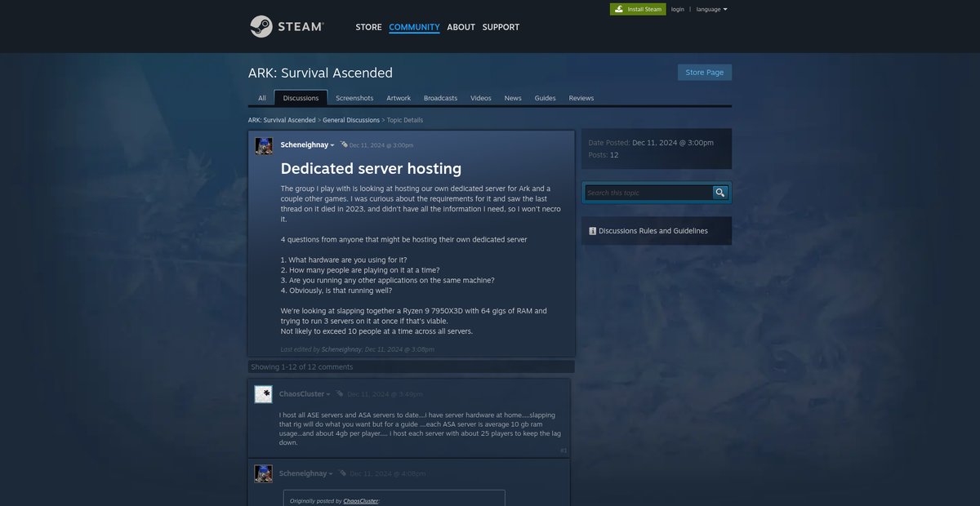This screenshot has width=980, height=506.
Task: Click the 'Last edited by Scheneighnay' line
Action: pyautogui.click(x=357, y=349)
